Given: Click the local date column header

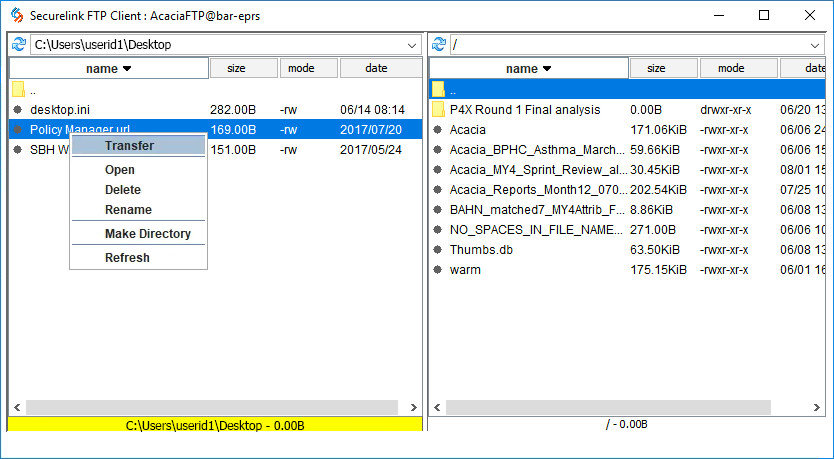Looking at the screenshot, I should (x=377, y=68).
